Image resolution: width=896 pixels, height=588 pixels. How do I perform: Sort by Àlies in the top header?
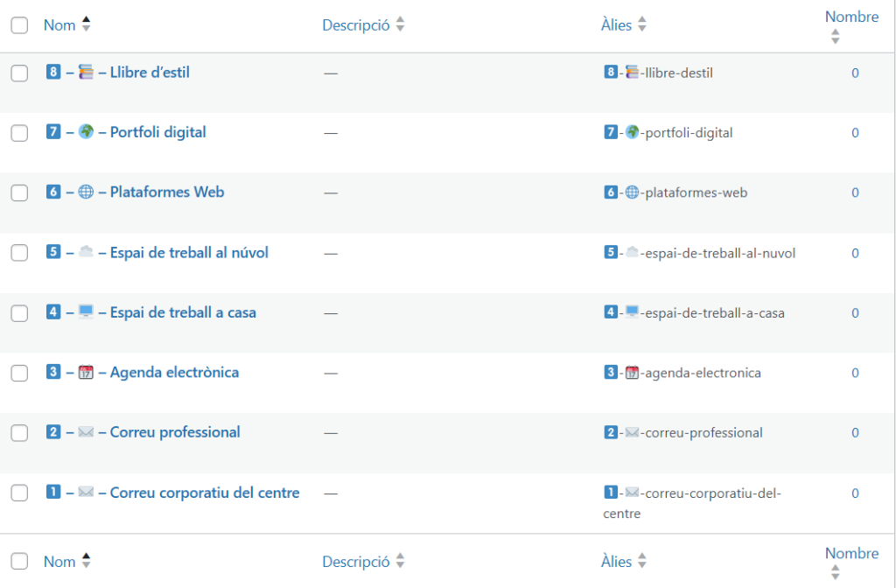641,25
